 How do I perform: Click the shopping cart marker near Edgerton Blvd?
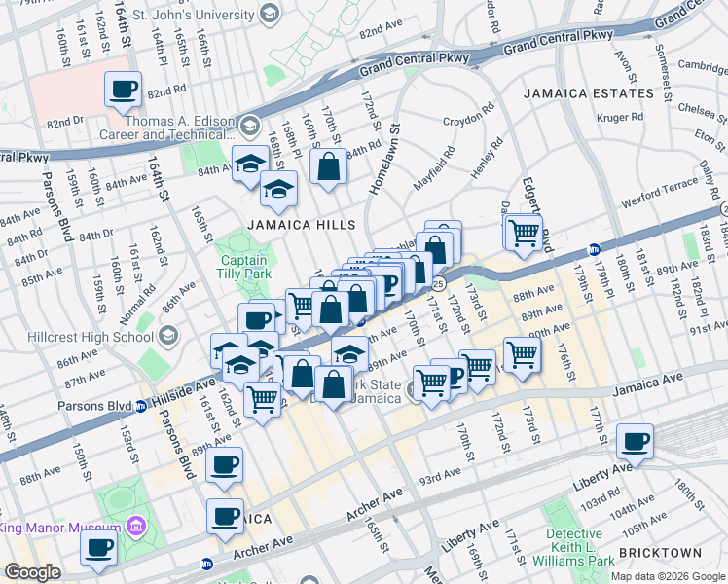tap(524, 233)
